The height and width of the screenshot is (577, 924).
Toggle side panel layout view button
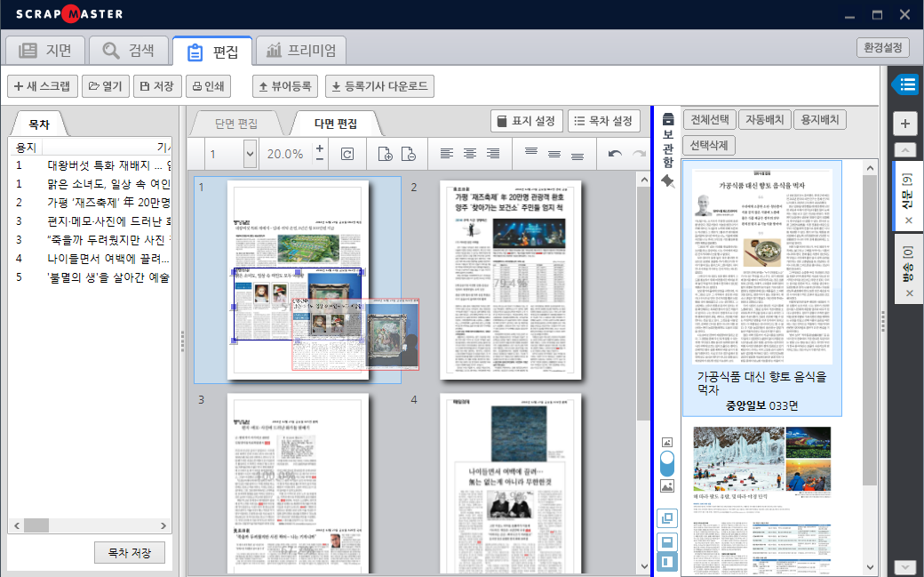pos(667,562)
